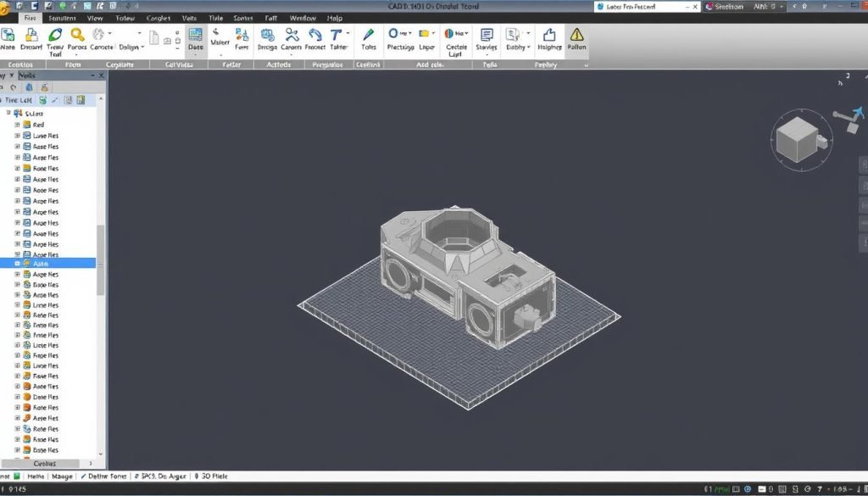
Task: Open the Help menu
Action: [334, 18]
